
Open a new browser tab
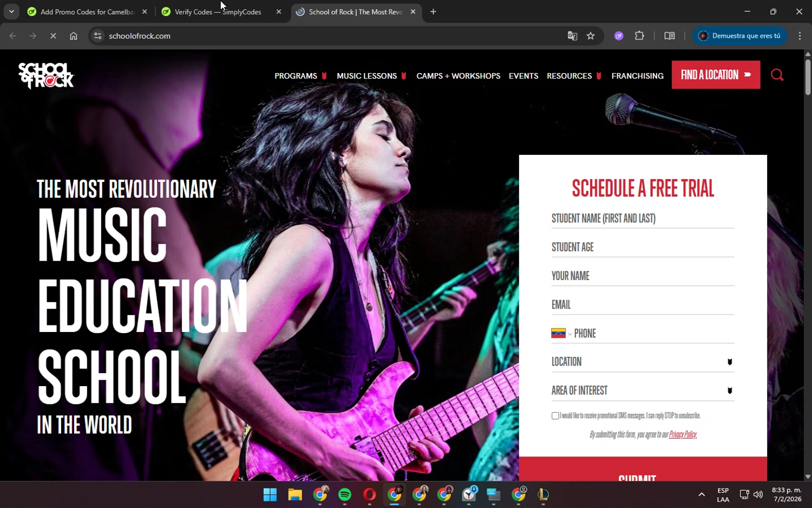(433, 11)
